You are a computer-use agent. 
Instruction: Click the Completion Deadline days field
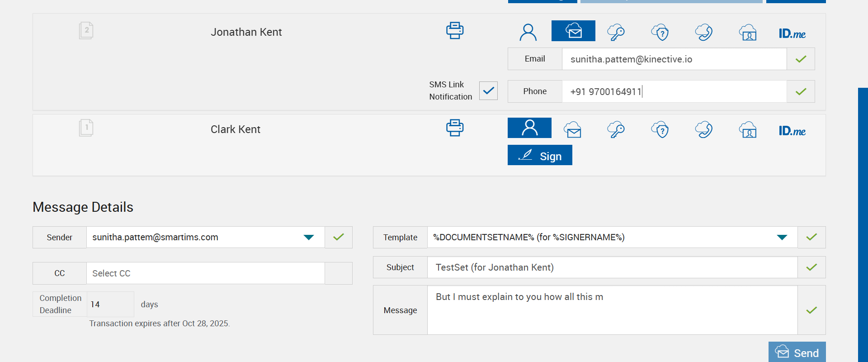coord(110,305)
